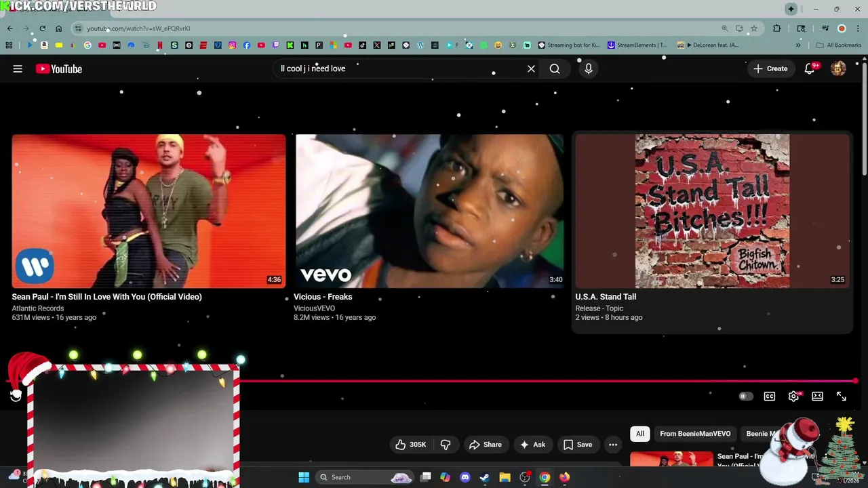This screenshot has height=488, width=868.
Task: Open the Instagram bookmark
Action: (232, 45)
